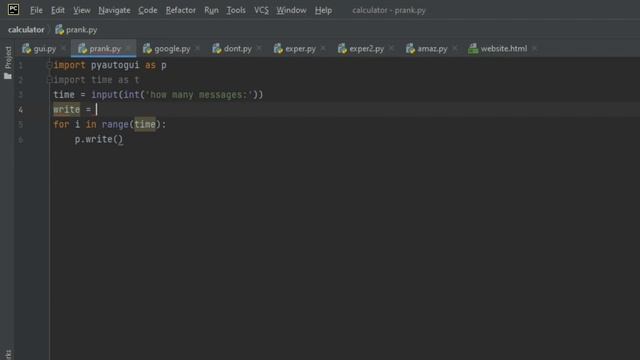Screen dimensions: 640x360
Task: Close the google.py tab
Action: [198, 49]
